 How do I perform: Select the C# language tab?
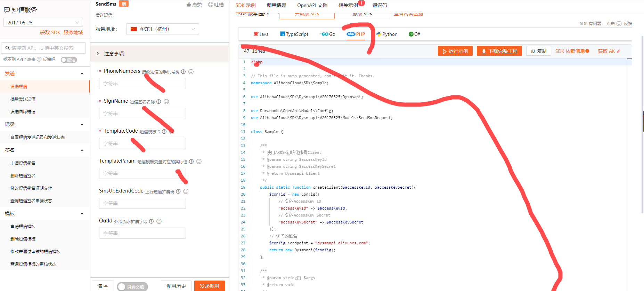click(414, 34)
